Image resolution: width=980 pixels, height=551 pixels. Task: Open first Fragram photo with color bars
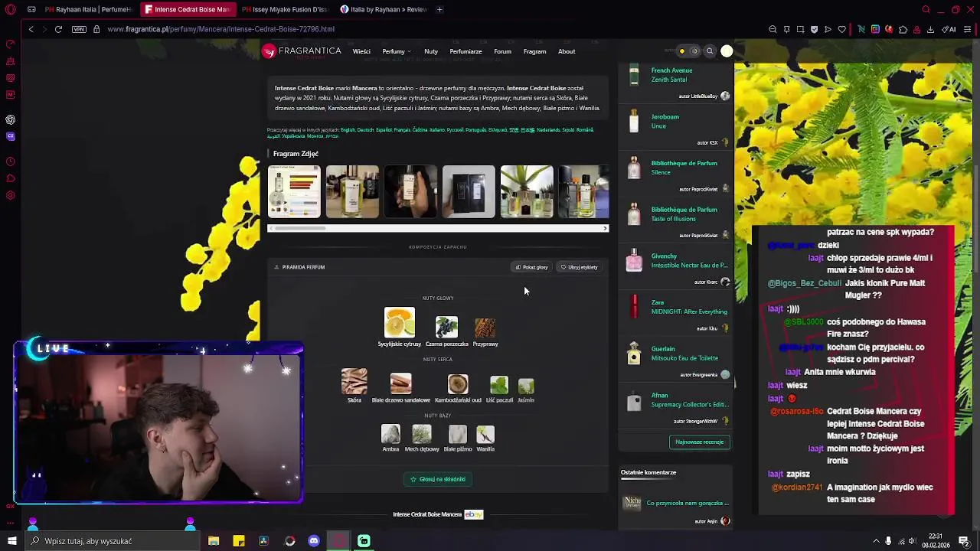[x=294, y=191]
